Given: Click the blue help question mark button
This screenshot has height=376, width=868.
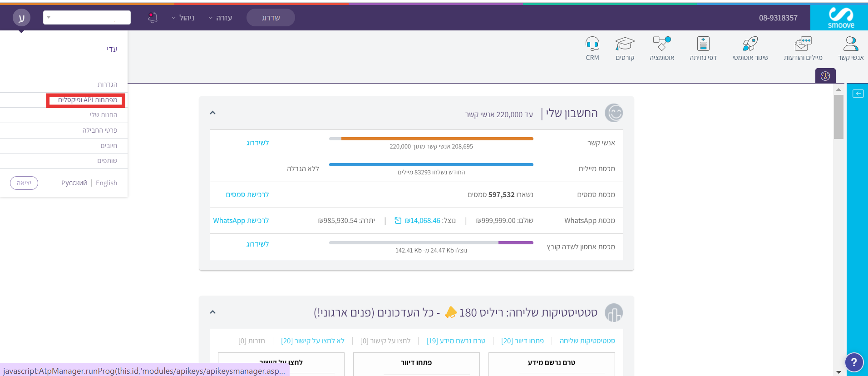Looking at the screenshot, I should (853, 362).
